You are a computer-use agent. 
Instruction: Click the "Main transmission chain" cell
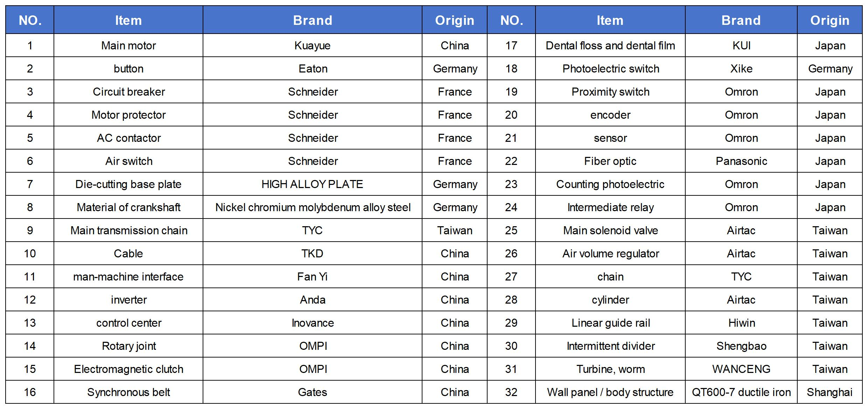128,230
